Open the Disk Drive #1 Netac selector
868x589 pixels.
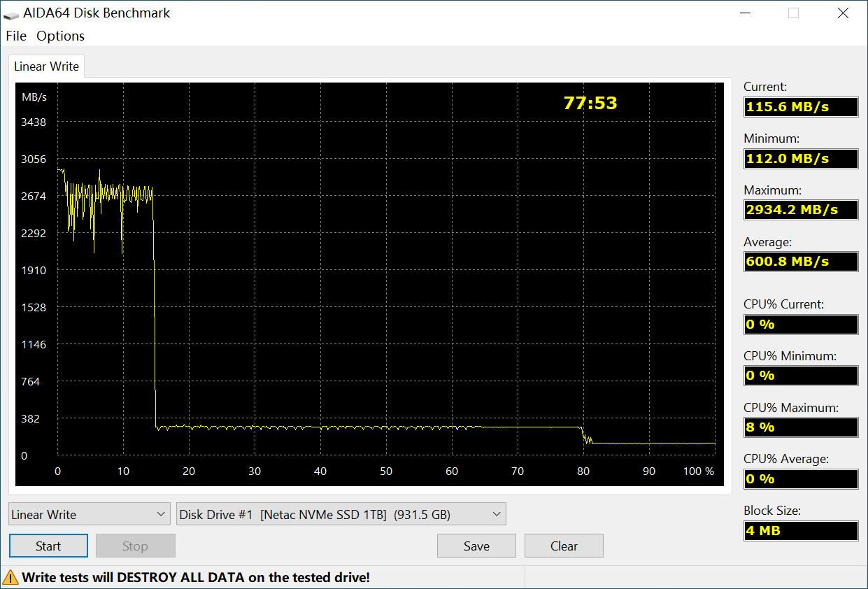(x=341, y=514)
